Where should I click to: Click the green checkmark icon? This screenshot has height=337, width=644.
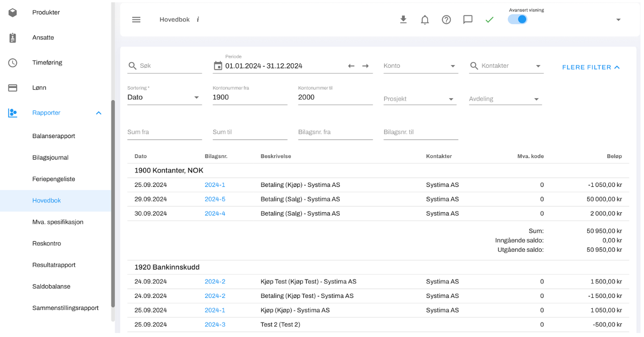(x=489, y=20)
